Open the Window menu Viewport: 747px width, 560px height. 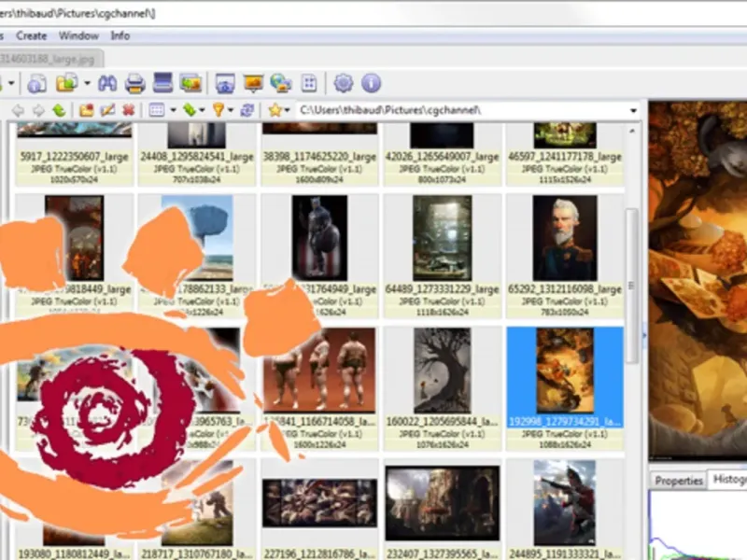pyautogui.click(x=78, y=35)
